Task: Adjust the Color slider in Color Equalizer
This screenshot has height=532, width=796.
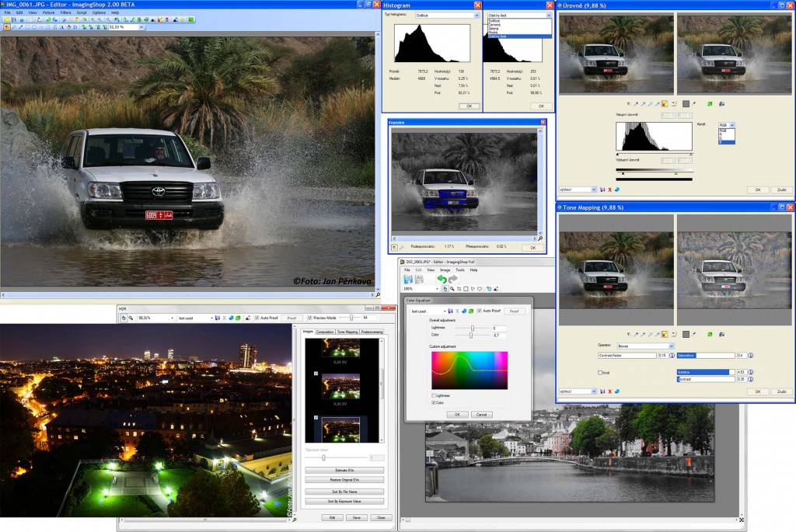Action: point(471,336)
